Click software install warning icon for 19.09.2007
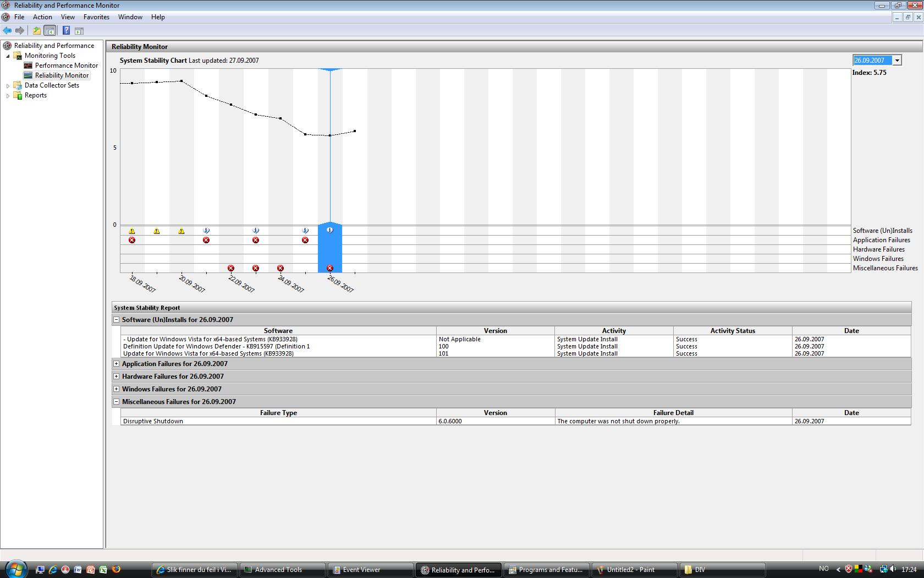This screenshot has width=924, height=578. click(157, 231)
